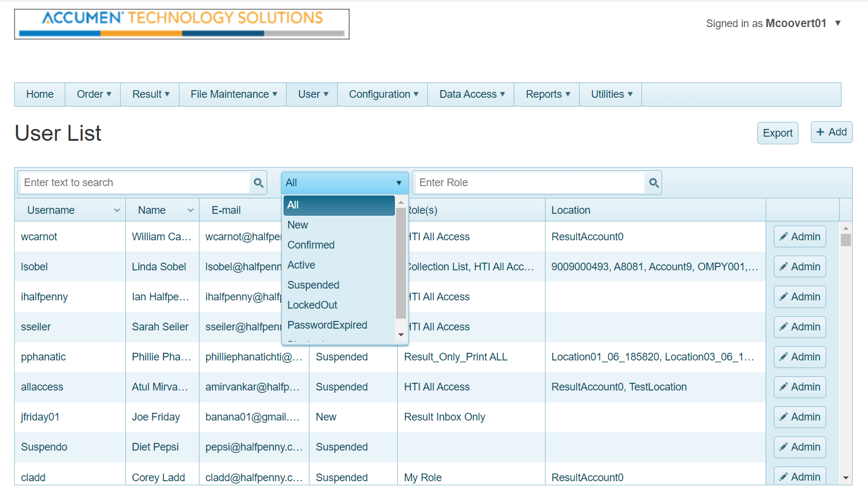Click the Accumen Technology Solutions logo
Viewport: 868px width, 490px height.
click(182, 24)
